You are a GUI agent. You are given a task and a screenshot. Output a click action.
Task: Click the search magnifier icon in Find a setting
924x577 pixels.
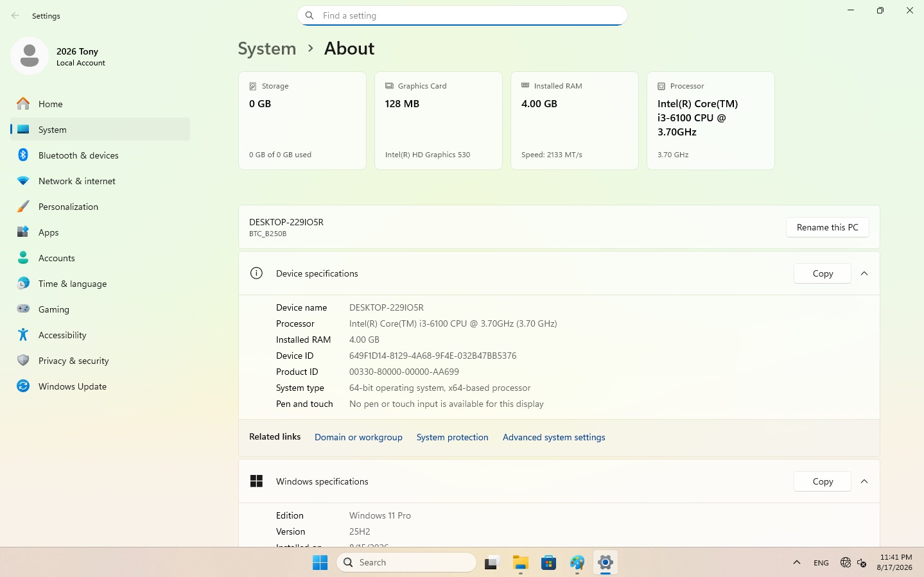tap(309, 15)
